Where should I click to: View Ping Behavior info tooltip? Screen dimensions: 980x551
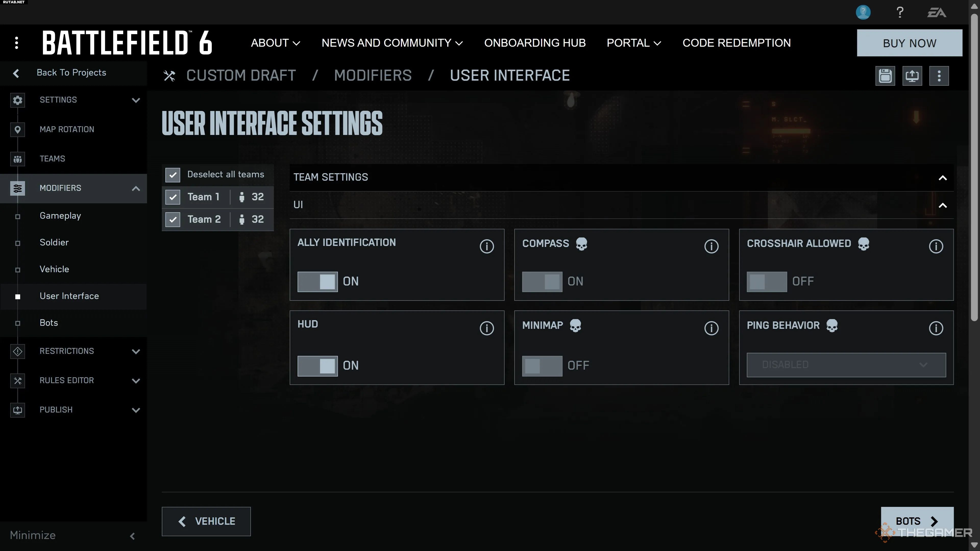(936, 328)
